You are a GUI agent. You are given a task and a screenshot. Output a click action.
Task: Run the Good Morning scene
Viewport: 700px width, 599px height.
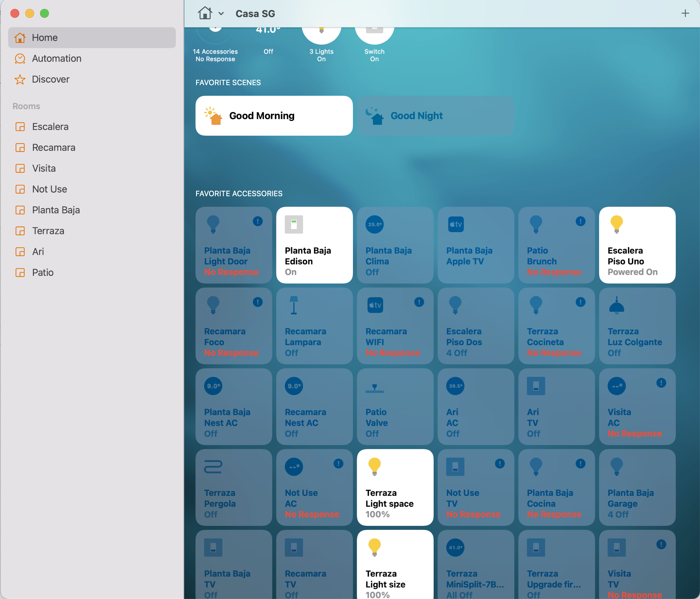click(x=274, y=116)
